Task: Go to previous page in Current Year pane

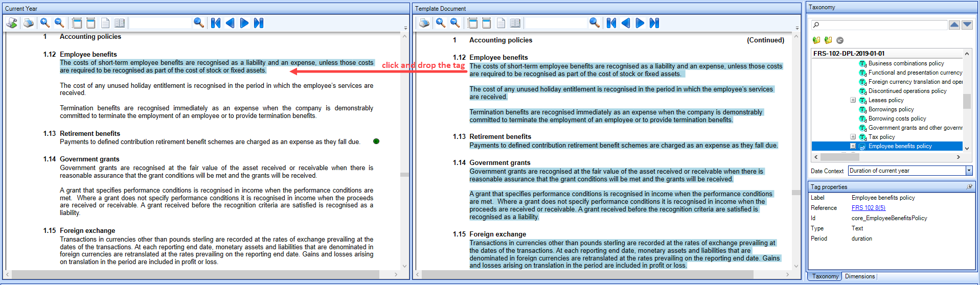Action: (x=230, y=23)
